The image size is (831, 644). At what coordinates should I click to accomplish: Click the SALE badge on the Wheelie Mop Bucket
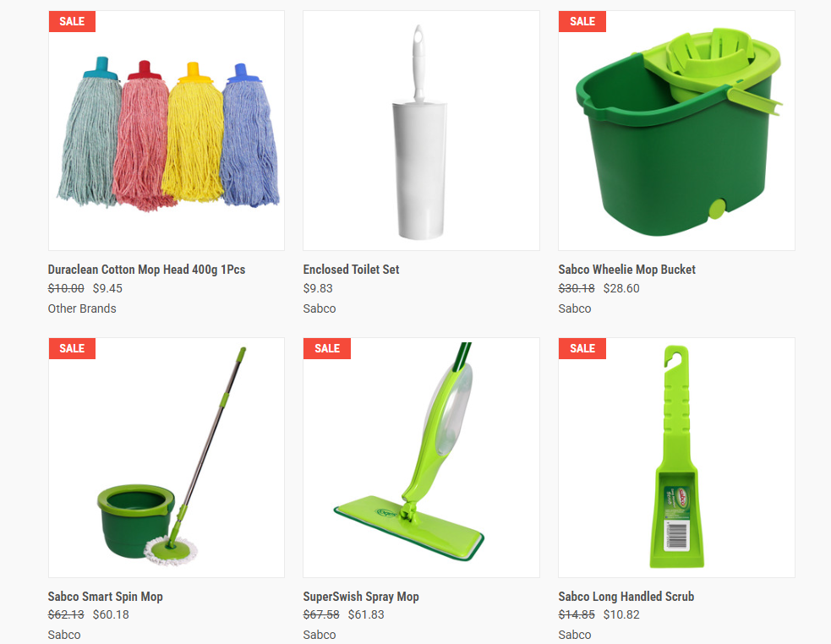click(x=582, y=21)
